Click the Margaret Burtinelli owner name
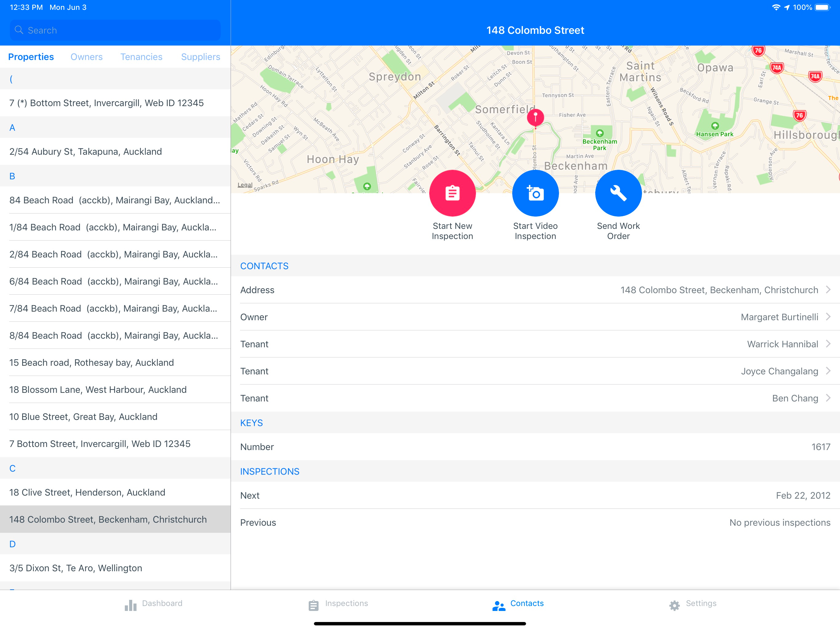Viewport: 840px width, 630px height. point(779,317)
